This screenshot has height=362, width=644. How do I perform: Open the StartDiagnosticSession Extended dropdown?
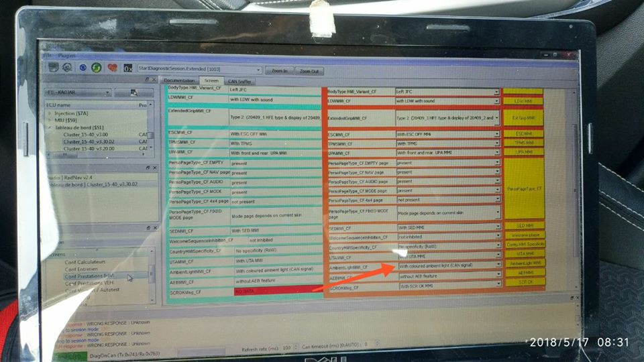tap(200, 69)
